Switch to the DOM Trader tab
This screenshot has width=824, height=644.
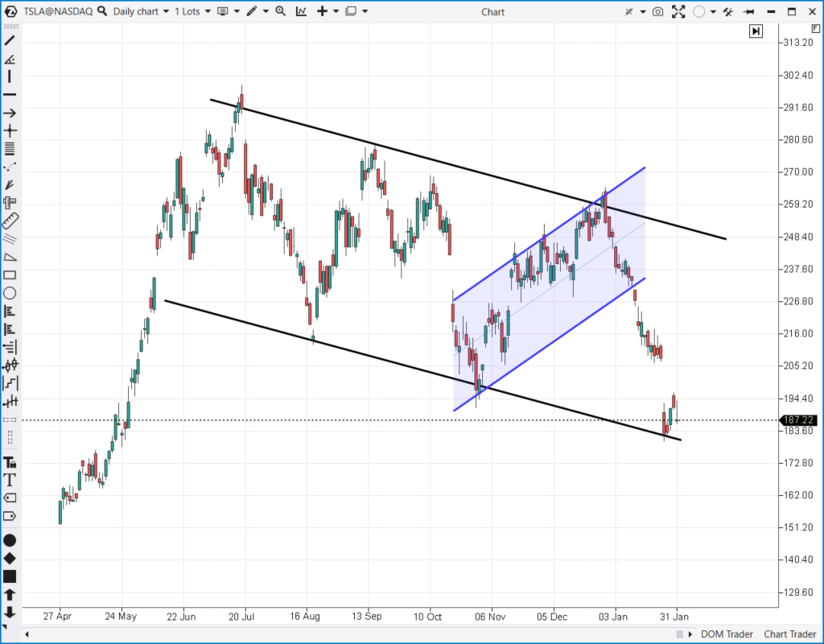coord(727,634)
